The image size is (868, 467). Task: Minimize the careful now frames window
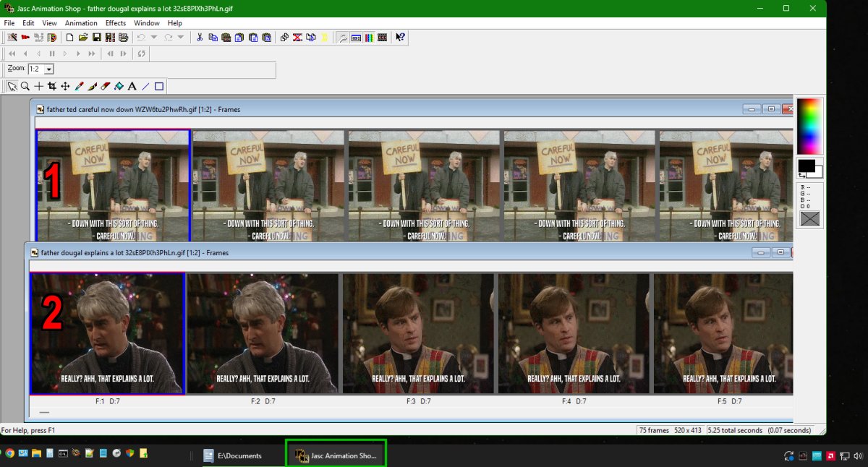[x=752, y=109]
